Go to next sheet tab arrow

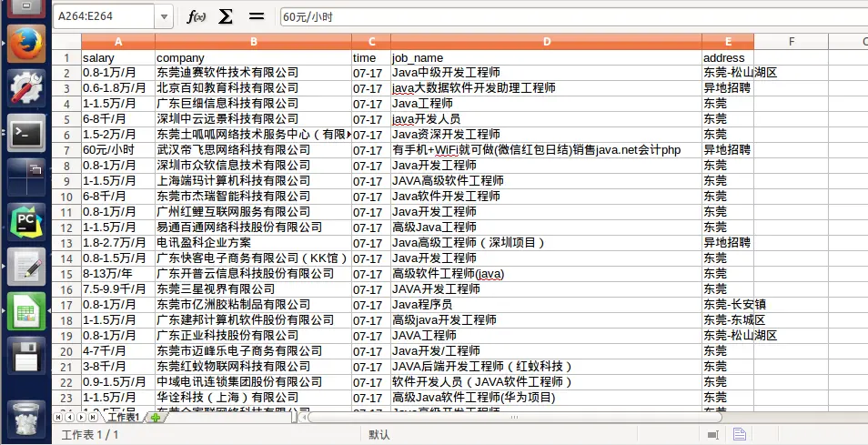(x=81, y=418)
